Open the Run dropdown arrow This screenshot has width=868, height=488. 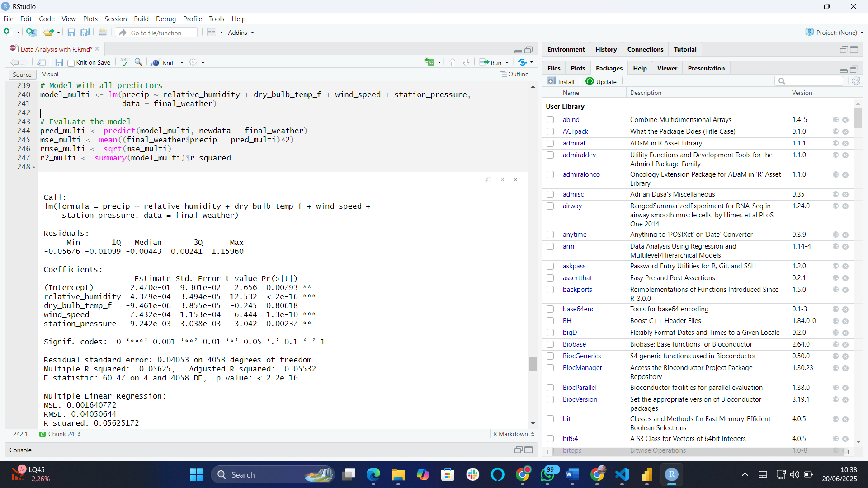click(507, 63)
